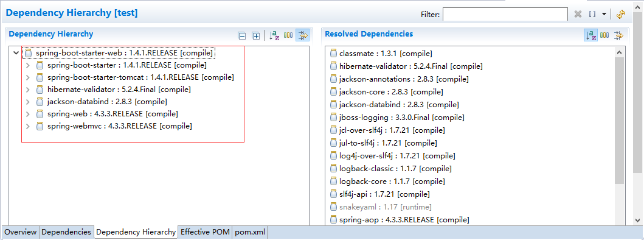Image resolution: width=644 pixels, height=240 pixels.
Task: Toggle the filter arrows button in Dependency Hierarchy panel
Action: pyautogui.click(x=302, y=36)
